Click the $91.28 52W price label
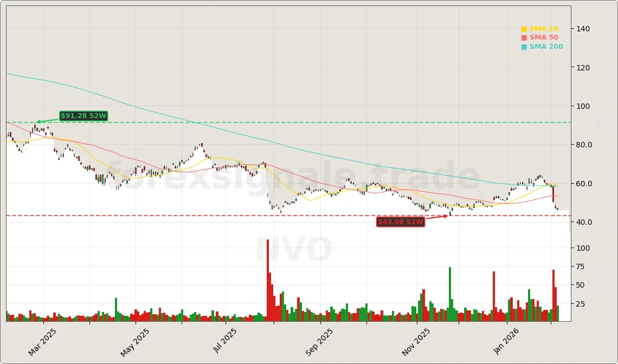 click(83, 115)
